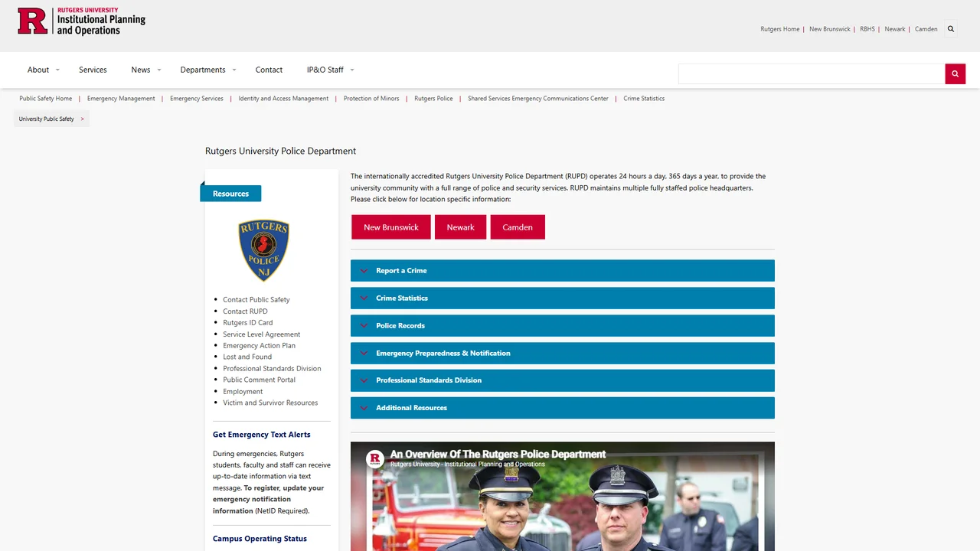This screenshot has height=551, width=980.
Task: Open Shared Services Emergency Communications Center link
Action: pyautogui.click(x=538, y=99)
